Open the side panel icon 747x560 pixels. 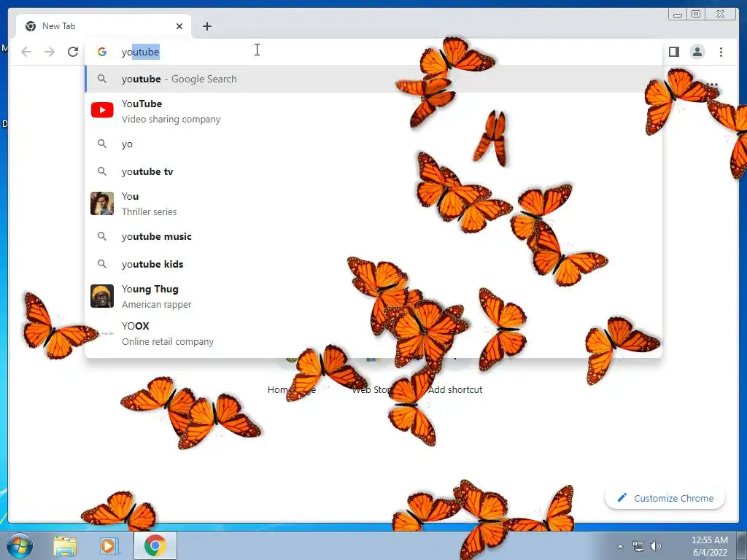pyautogui.click(x=673, y=52)
